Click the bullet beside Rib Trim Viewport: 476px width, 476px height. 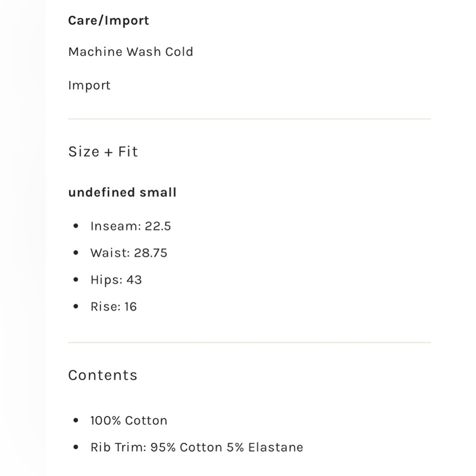(x=76, y=447)
